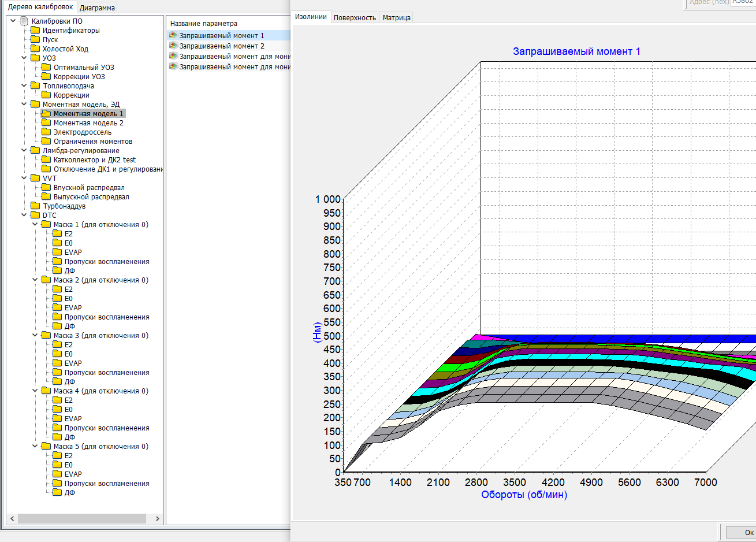
Task: Switch to the Поверхность tab
Action: click(x=355, y=17)
